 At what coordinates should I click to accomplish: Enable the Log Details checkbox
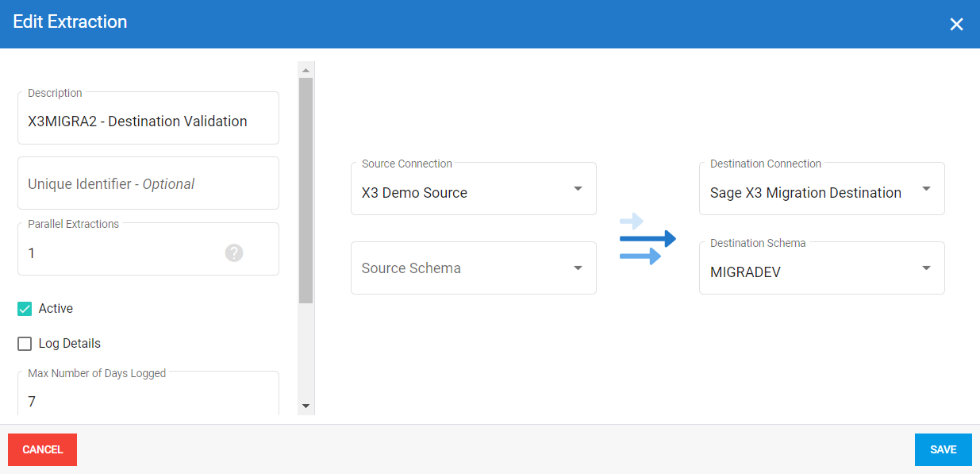coord(25,344)
